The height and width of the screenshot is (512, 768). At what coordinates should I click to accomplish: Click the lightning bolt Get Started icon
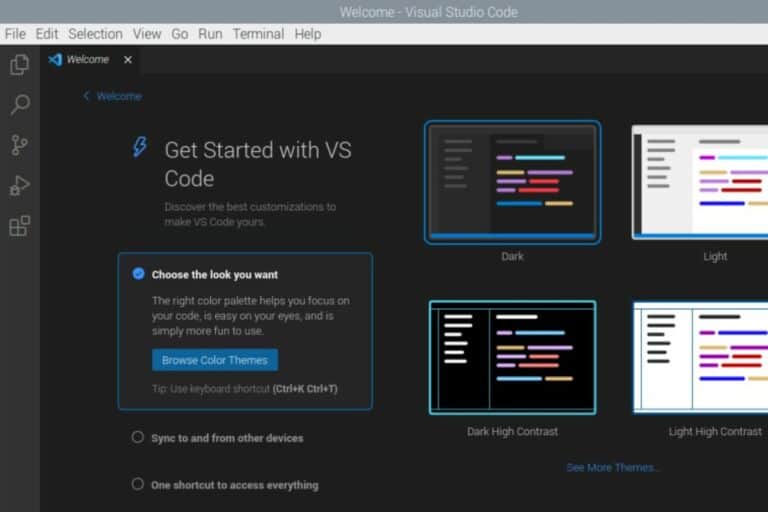(140, 146)
